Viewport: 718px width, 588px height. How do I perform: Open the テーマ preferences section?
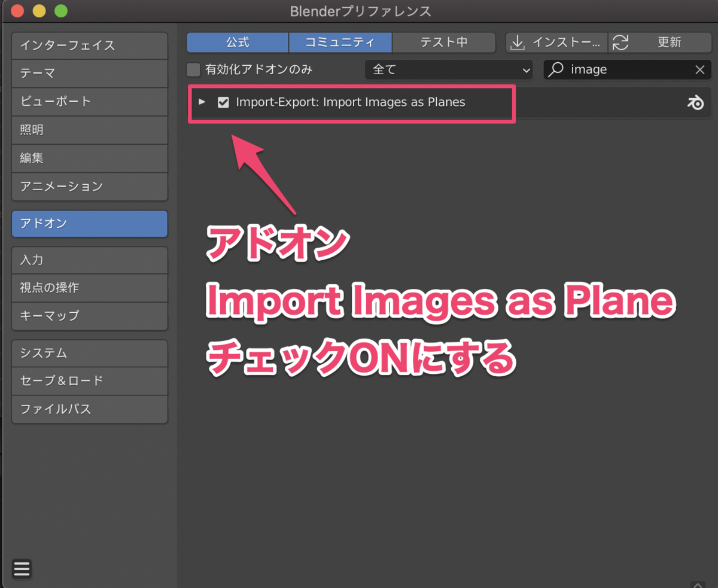[x=89, y=74]
